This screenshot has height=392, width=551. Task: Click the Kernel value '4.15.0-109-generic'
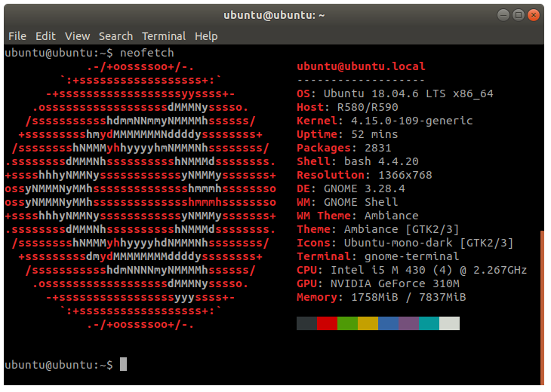click(412, 121)
